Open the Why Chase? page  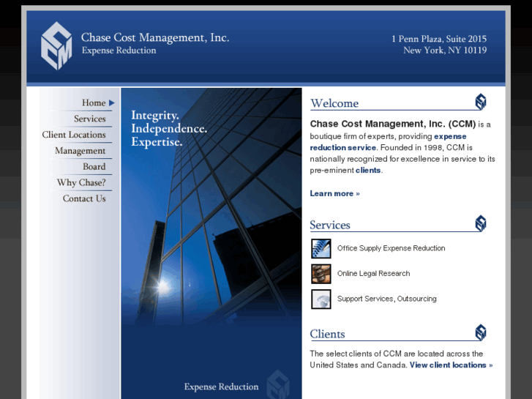pyautogui.click(x=81, y=182)
